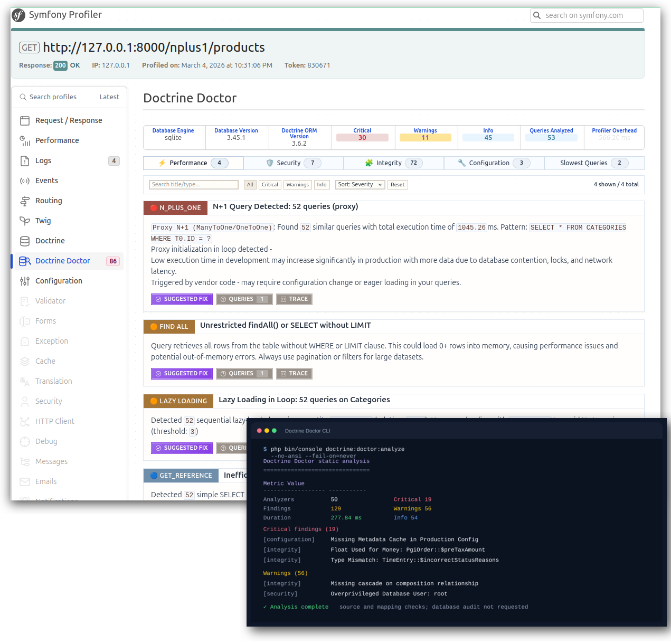Filter issues by Warnings

(x=298, y=185)
